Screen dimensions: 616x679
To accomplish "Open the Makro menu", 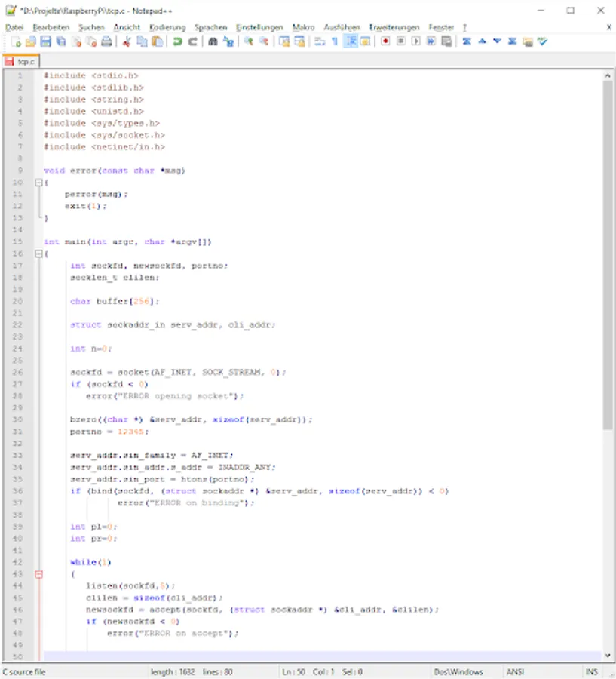I will (x=303, y=27).
